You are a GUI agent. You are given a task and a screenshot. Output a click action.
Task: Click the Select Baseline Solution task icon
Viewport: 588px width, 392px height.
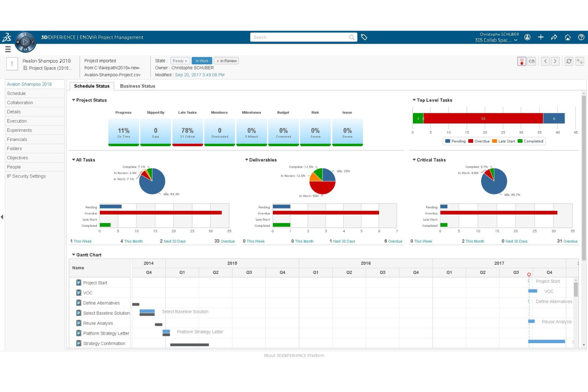coord(79,313)
